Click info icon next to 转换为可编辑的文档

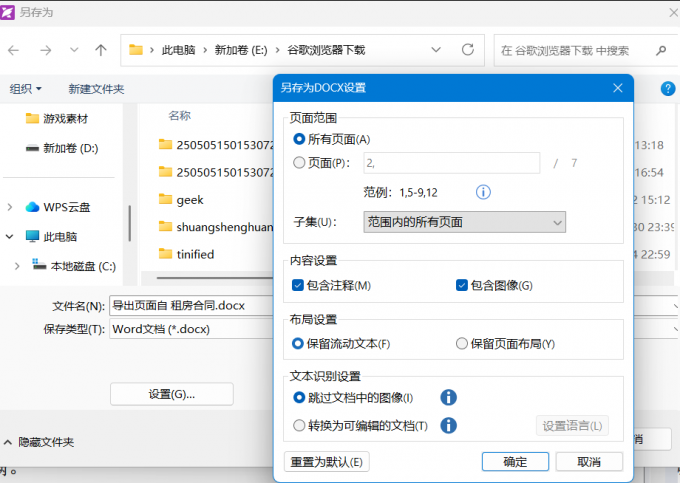[448, 426]
